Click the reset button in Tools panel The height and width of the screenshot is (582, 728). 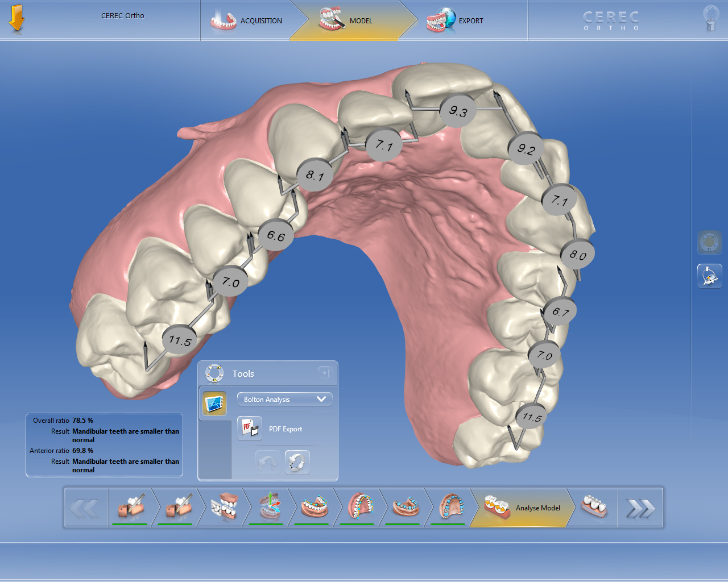point(297,462)
